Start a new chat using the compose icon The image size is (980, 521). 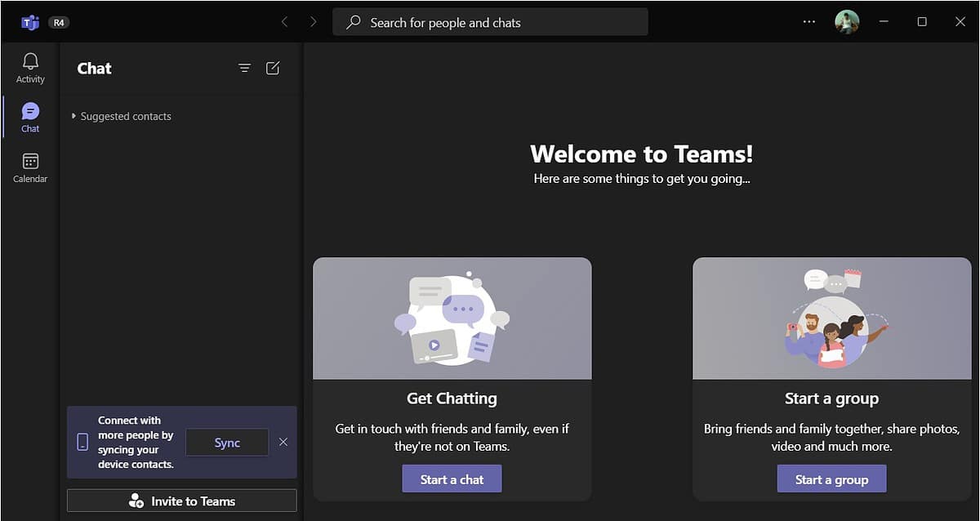273,69
